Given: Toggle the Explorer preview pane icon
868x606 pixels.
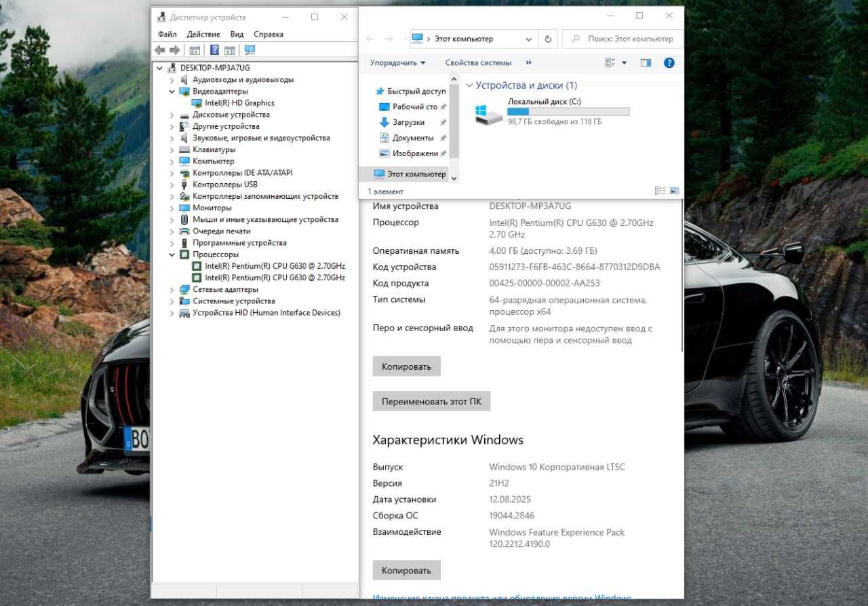Looking at the screenshot, I should click(646, 62).
